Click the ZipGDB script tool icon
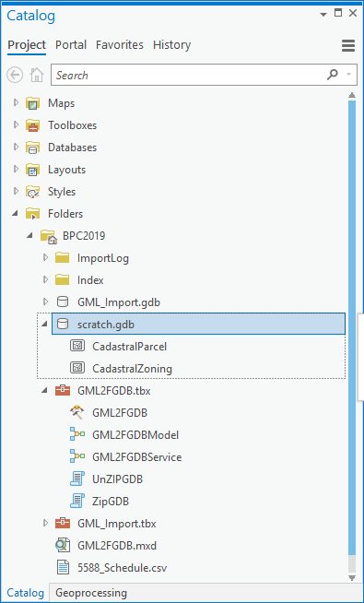The width and height of the screenshot is (364, 603). pos(76,502)
